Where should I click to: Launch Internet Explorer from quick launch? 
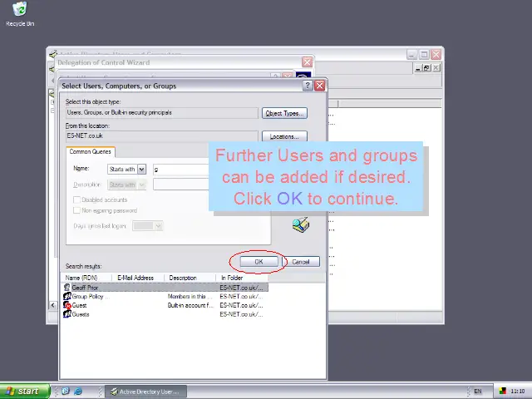[x=77, y=392]
